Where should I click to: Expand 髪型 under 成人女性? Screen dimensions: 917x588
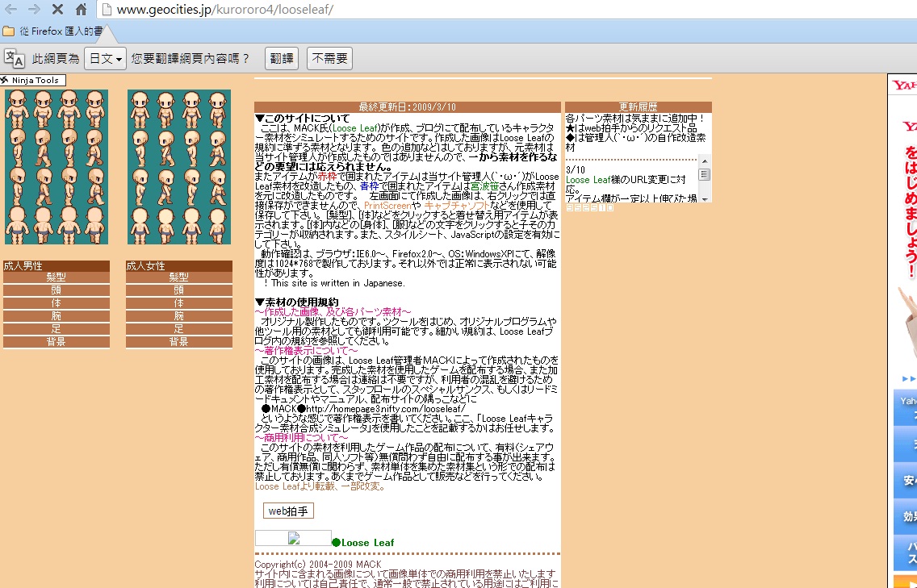(x=179, y=277)
